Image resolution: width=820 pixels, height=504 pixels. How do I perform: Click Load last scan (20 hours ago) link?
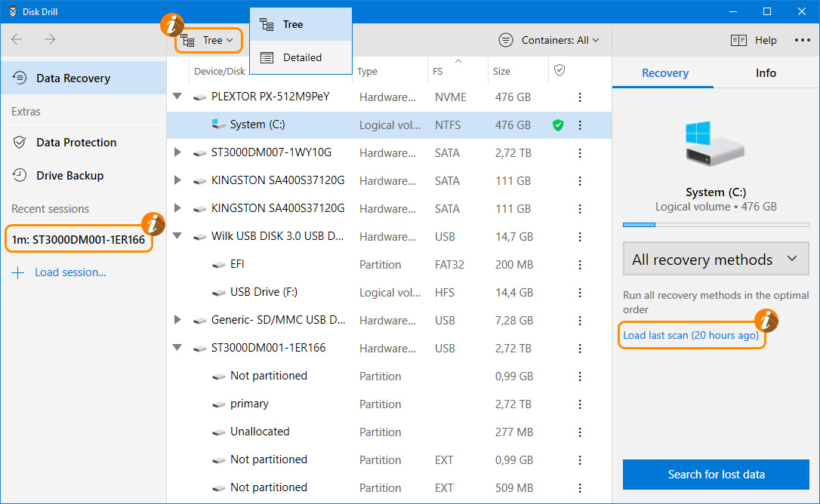click(691, 335)
